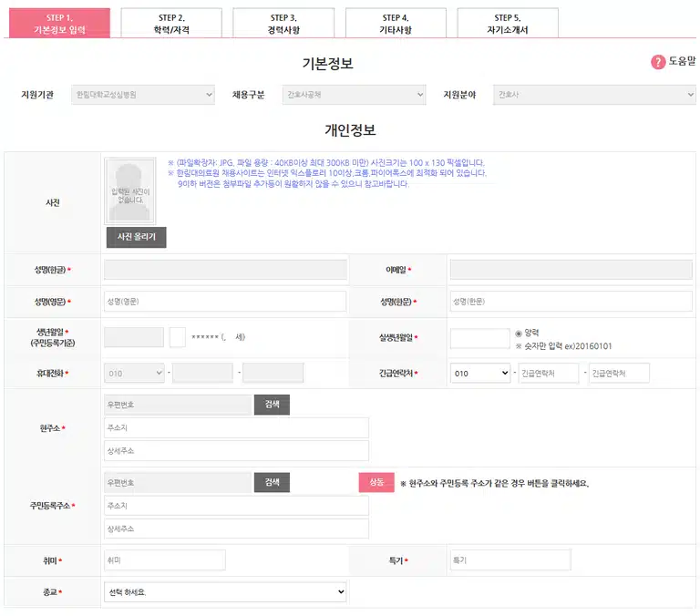Open the 지원분야 dropdown
The height and width of the screenshot is (616, 700).
594,95
